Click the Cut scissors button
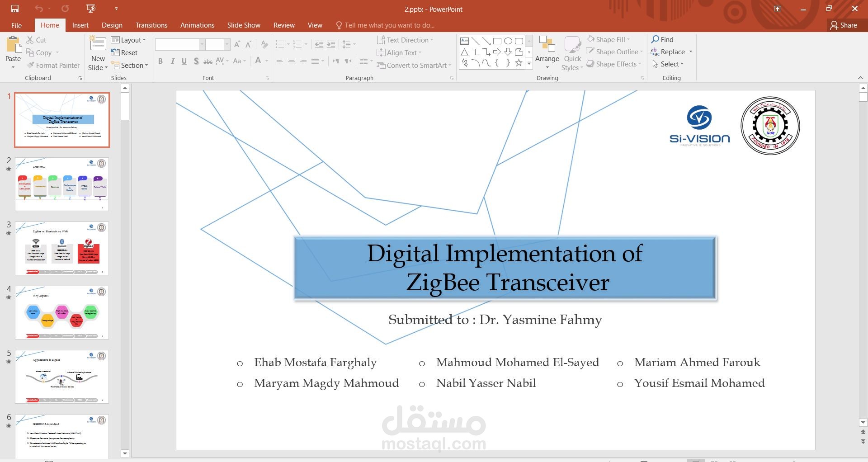The height and width of the screenshot is (462, 868). pos(36,40)
